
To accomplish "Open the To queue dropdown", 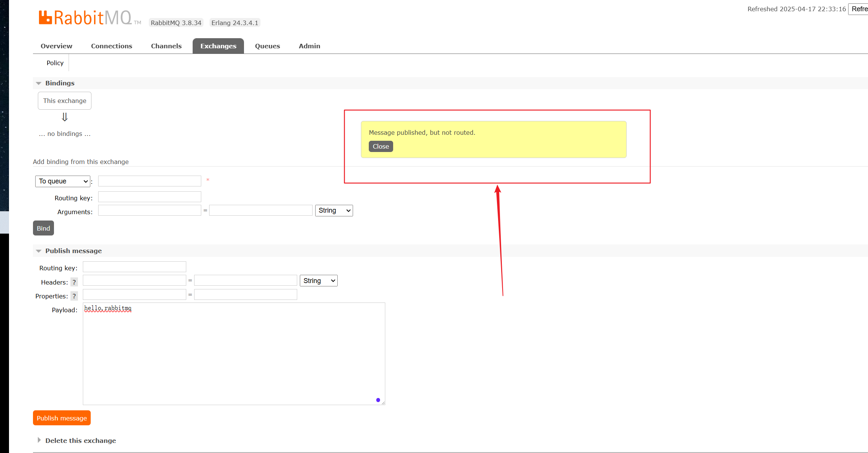I will coord(63,181).
